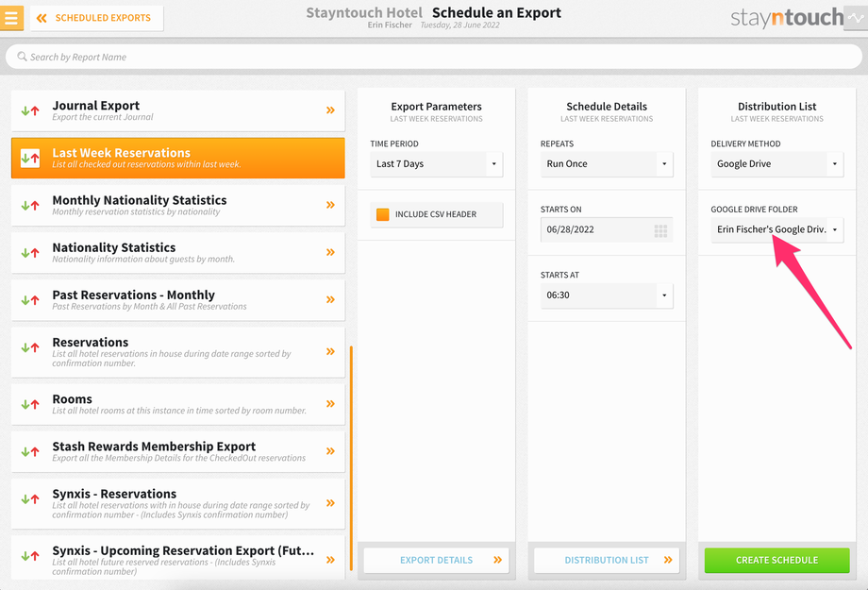
Task: Click the magnifier search icon
Action: coord(22,57)
